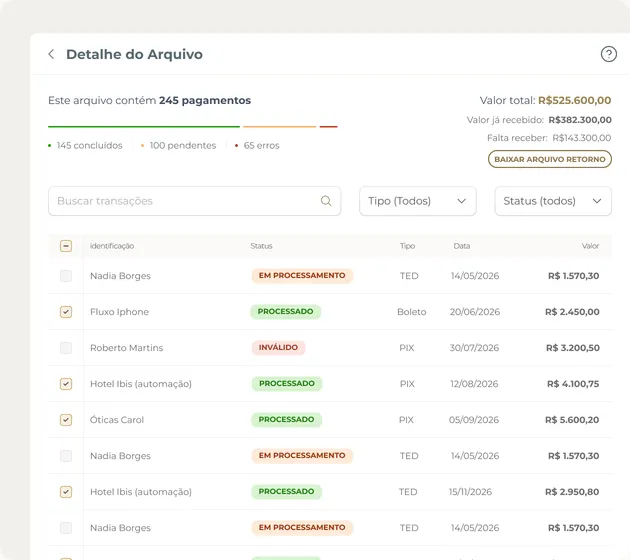The width and height of the screenshot is (630, 560).
Task: Click the value R$ 3.200,50
Action: tap(573, 348)
